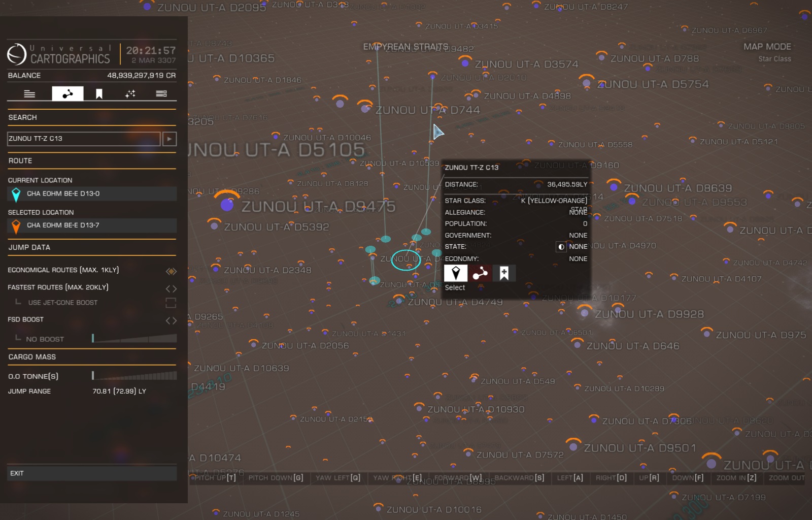812x520 pixels.
Task: Select current location CHA EOHM BE-E D13-0
Action: 92,193
